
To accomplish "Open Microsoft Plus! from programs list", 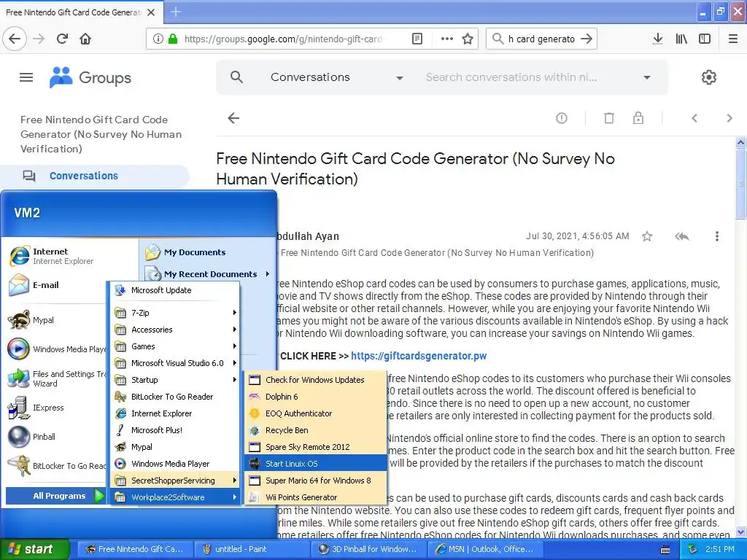I will (x=175, y=430).
